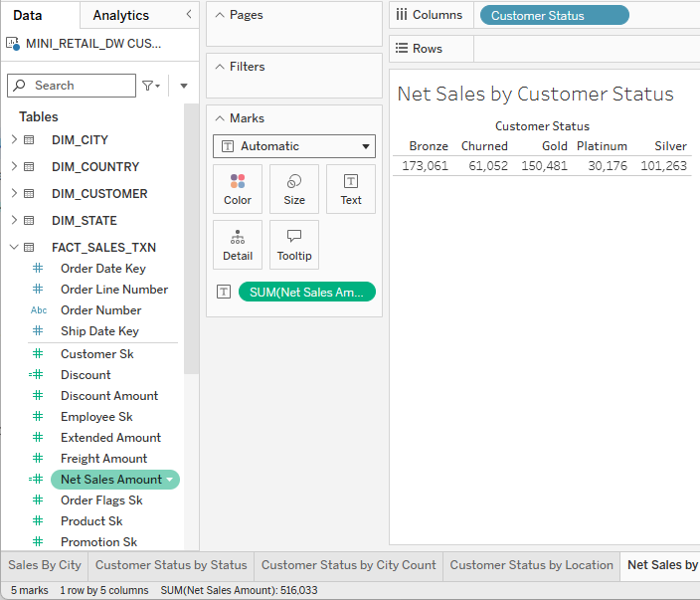Switch to the Analytics tab
This screenshot has width=700, height=600.
click(x=120, y=15)
